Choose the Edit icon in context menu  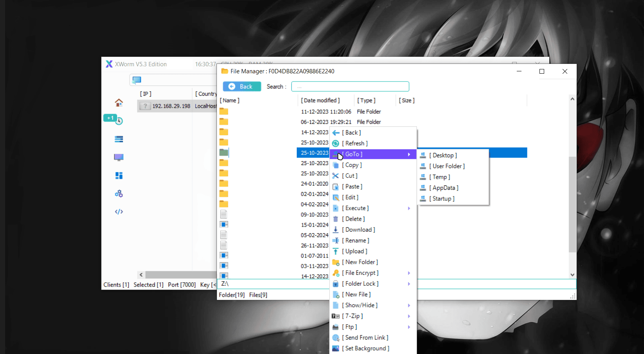336,198
